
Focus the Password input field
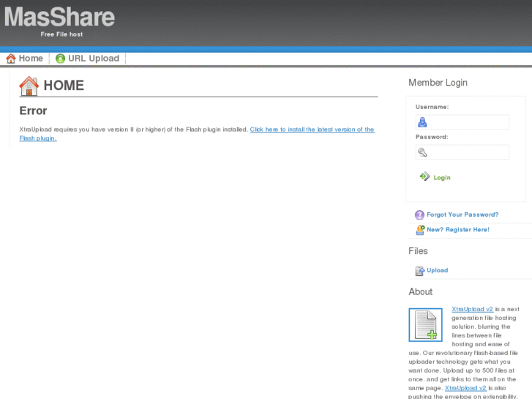tap(462, 152)
